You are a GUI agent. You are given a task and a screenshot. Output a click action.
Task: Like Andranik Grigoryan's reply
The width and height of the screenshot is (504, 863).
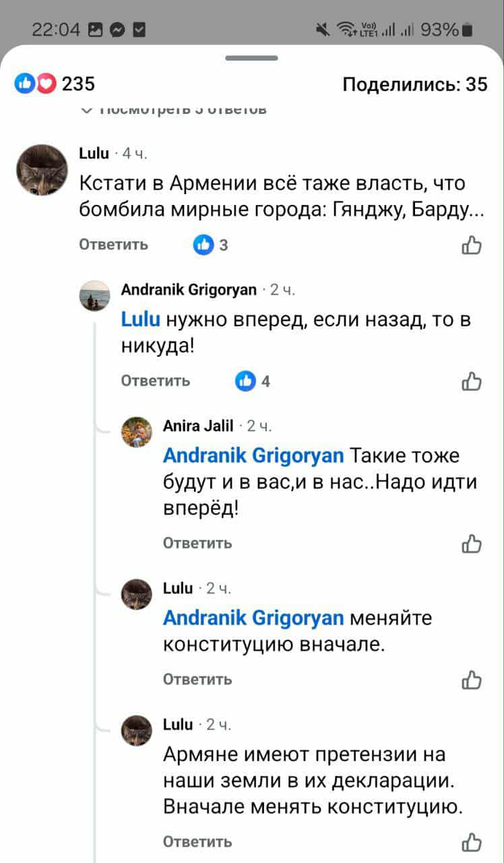tap(472, 382)
